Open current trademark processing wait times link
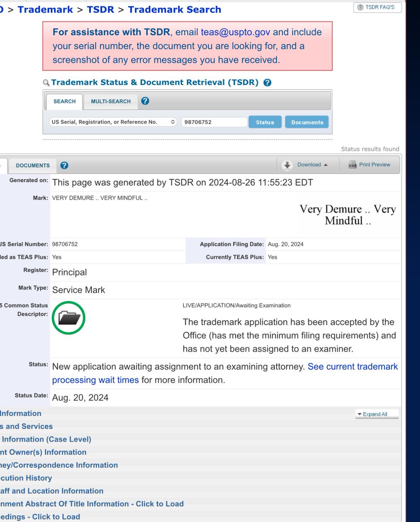 pyautogui.click(x=225, y=373)
